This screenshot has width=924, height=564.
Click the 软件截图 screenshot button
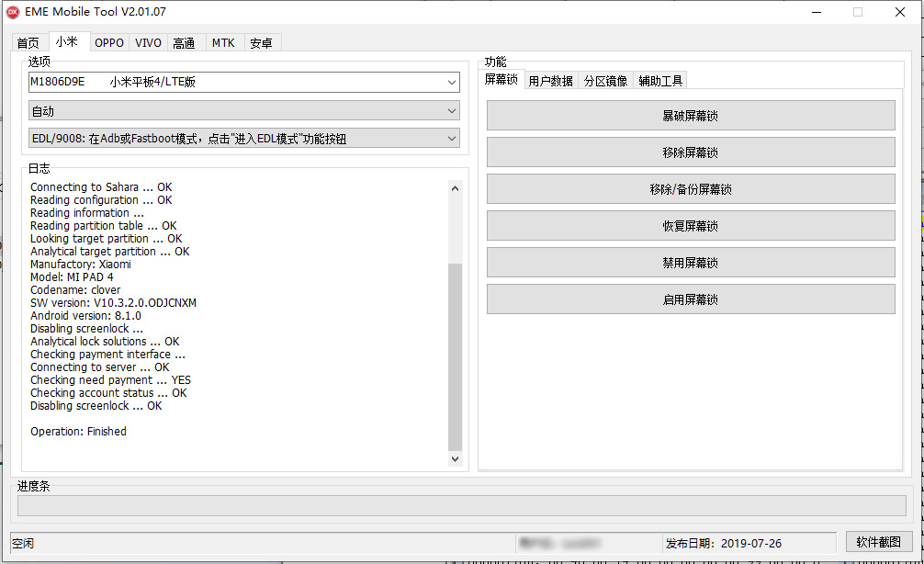click(x=878, y=542)
